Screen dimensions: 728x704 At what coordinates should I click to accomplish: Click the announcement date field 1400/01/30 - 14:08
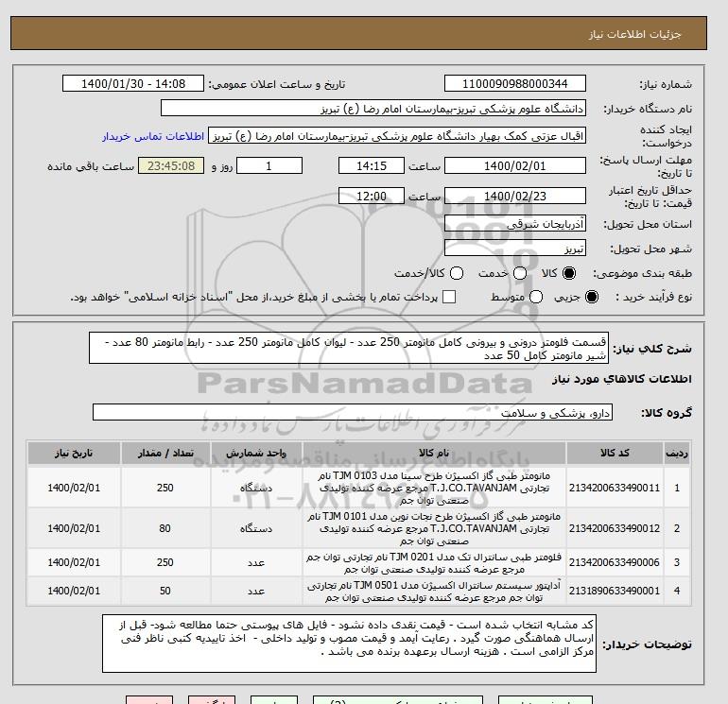(133, 83)
